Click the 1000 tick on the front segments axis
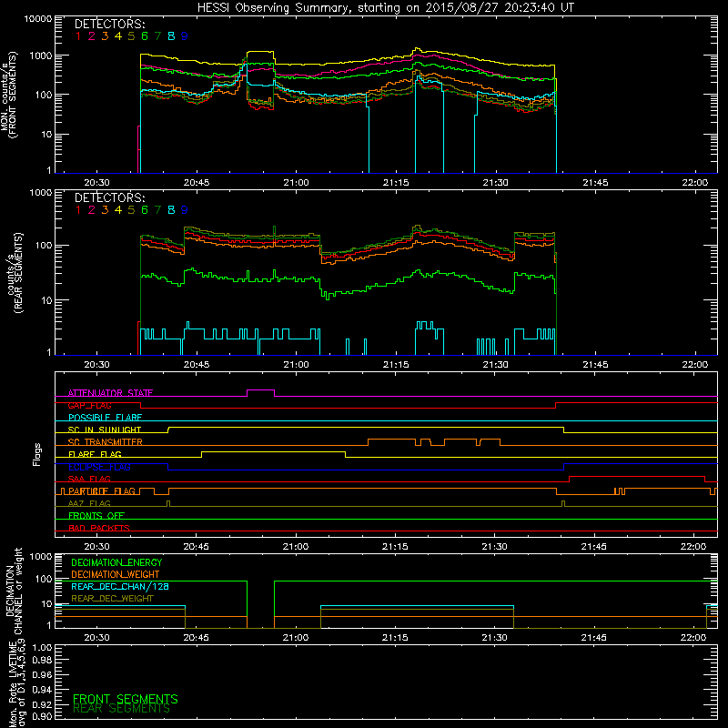This screenshot has height=728, width=728. 41,56
